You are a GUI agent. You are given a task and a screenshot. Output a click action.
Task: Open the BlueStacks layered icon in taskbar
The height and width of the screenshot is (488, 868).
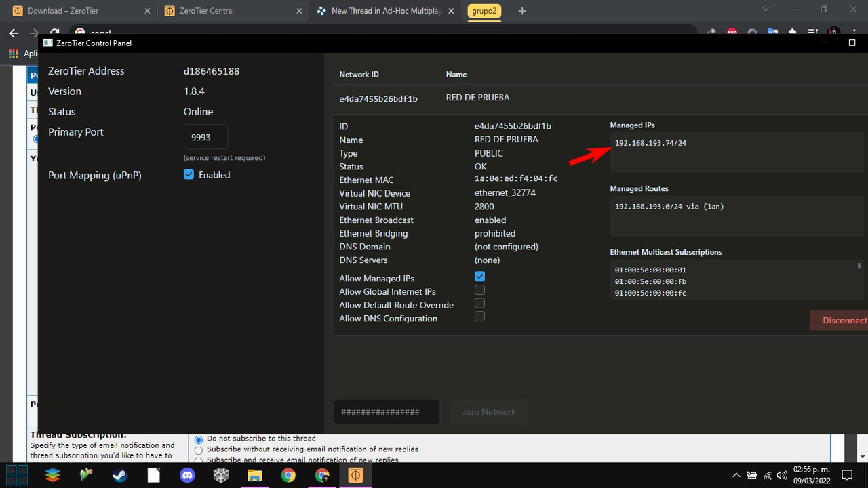tap(52, 475)
